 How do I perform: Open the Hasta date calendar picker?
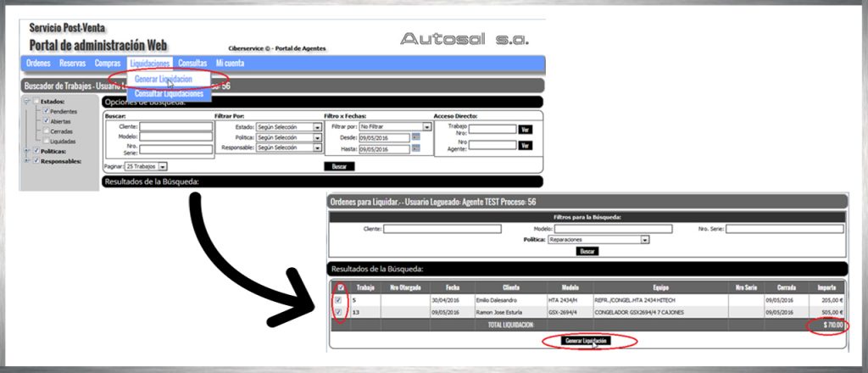[x=416, y=148]
